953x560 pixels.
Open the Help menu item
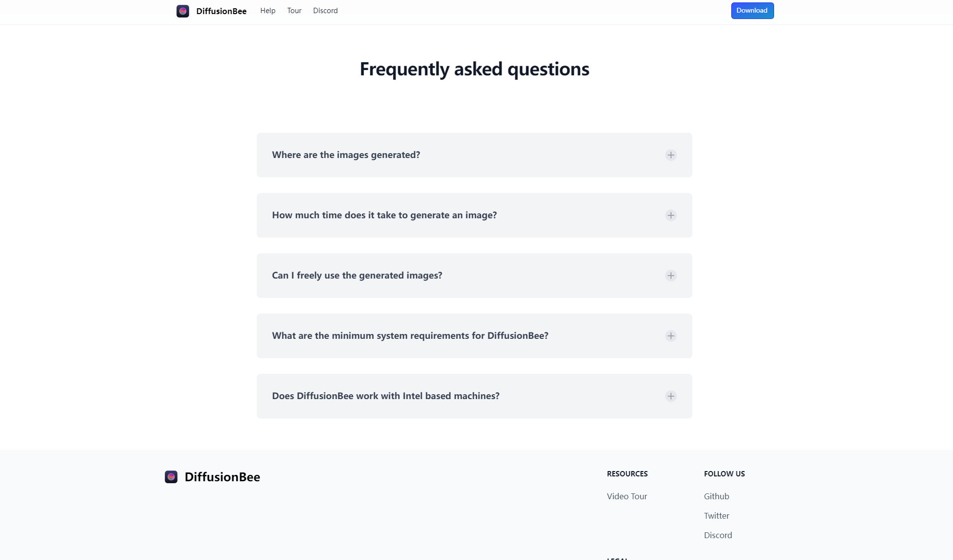(x=268, y=11)
